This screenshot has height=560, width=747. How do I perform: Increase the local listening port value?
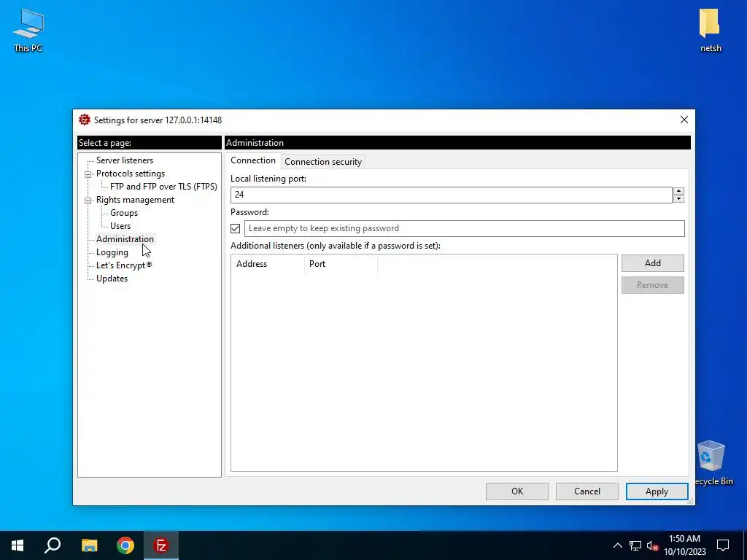pos(679,191)
